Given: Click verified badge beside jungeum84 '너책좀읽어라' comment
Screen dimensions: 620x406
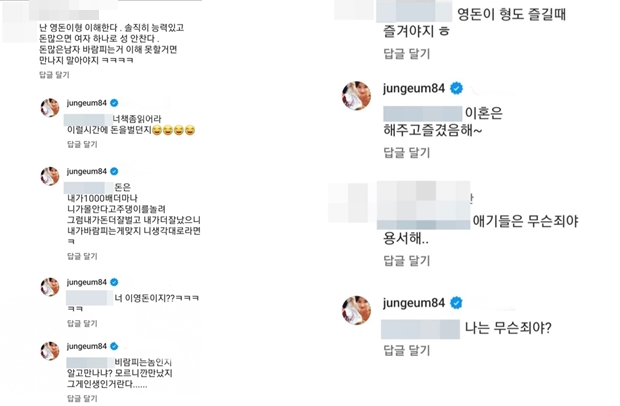Looking at the screenshot, I should (x=114, y=103).
